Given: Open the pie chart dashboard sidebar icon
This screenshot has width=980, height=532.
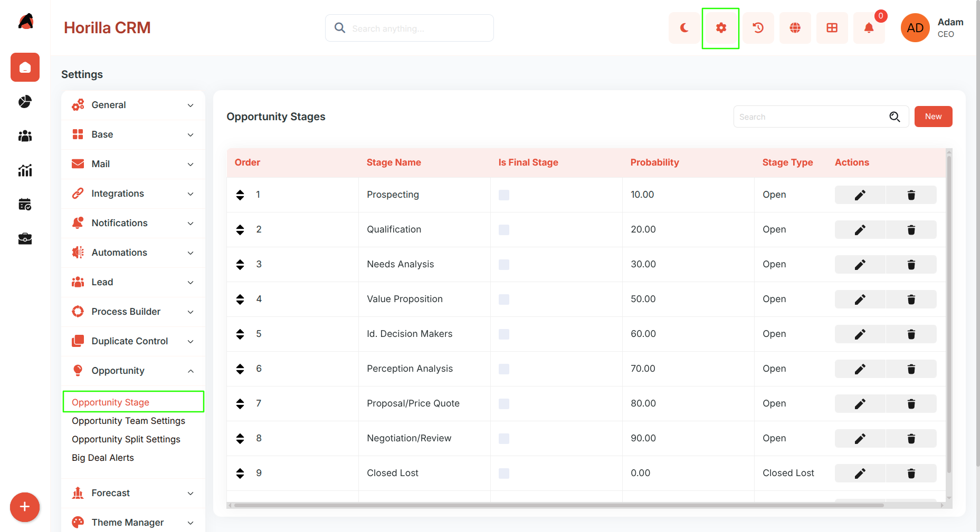Looking at the screenshot, I should pyautogui.click(x=25, y=101).
